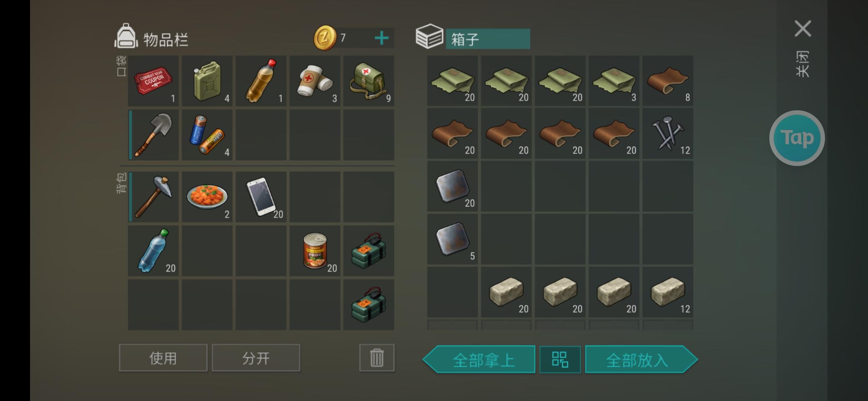Take all items with 全部拿上

point(479,359)
